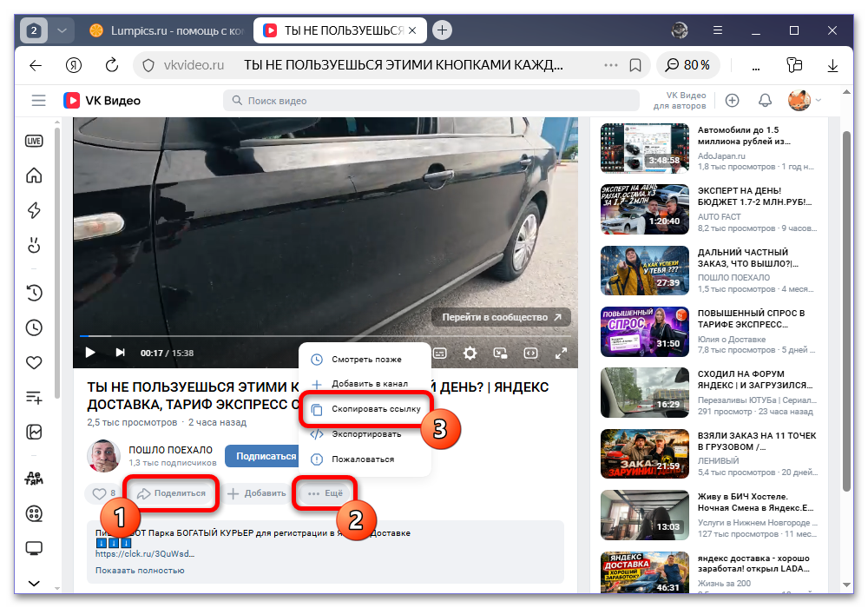Open video player settings gear
868x608 pixels.
tap(470, 353)
